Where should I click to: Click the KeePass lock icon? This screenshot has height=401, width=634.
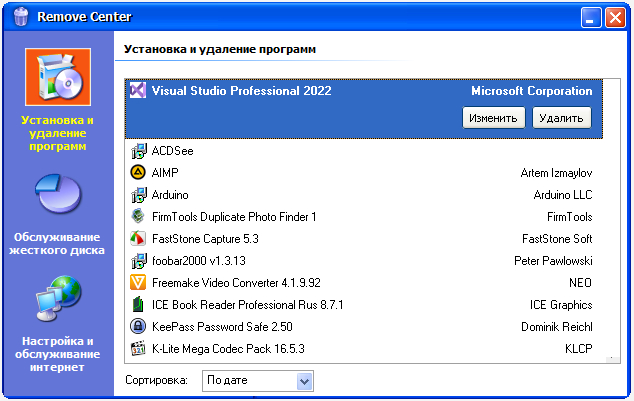(138, 326)
